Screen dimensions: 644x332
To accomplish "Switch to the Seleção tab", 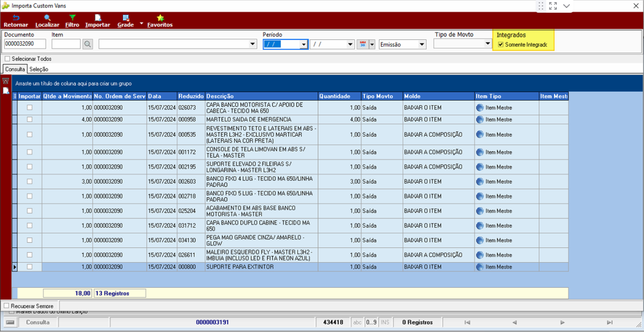I will pyautogui.click(x=39, y=69).
